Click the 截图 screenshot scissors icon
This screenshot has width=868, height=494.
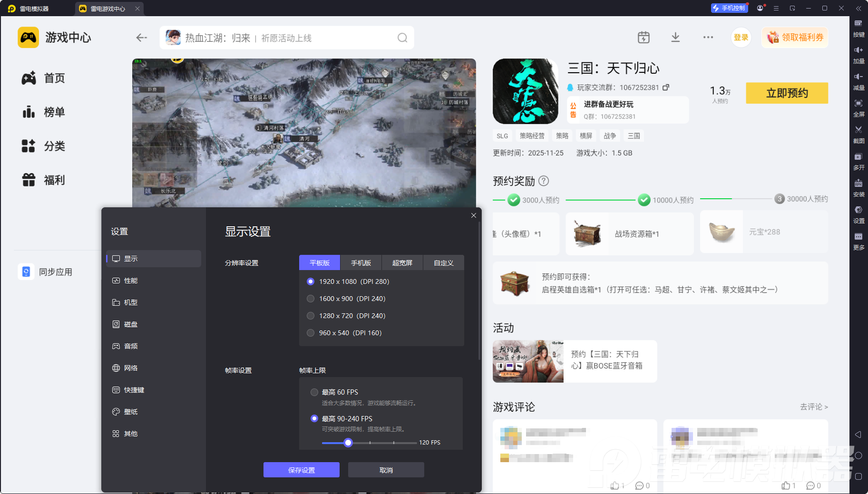coord(858,135)
